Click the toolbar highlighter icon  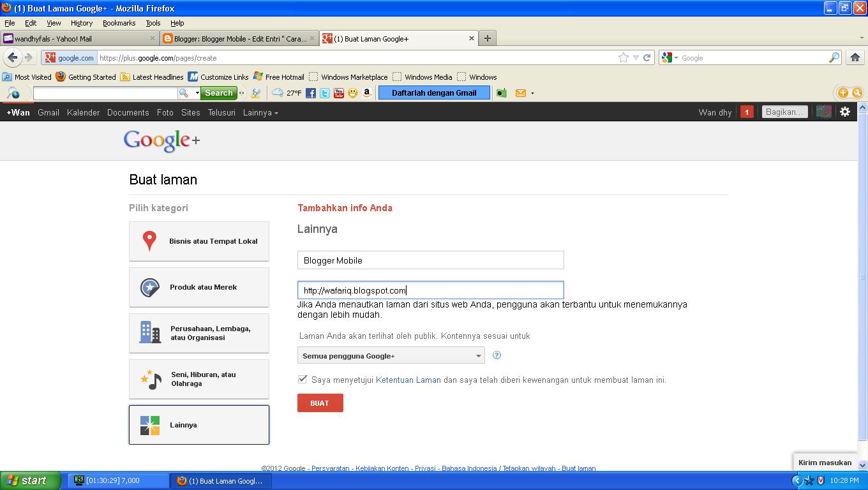coord(256,93)
